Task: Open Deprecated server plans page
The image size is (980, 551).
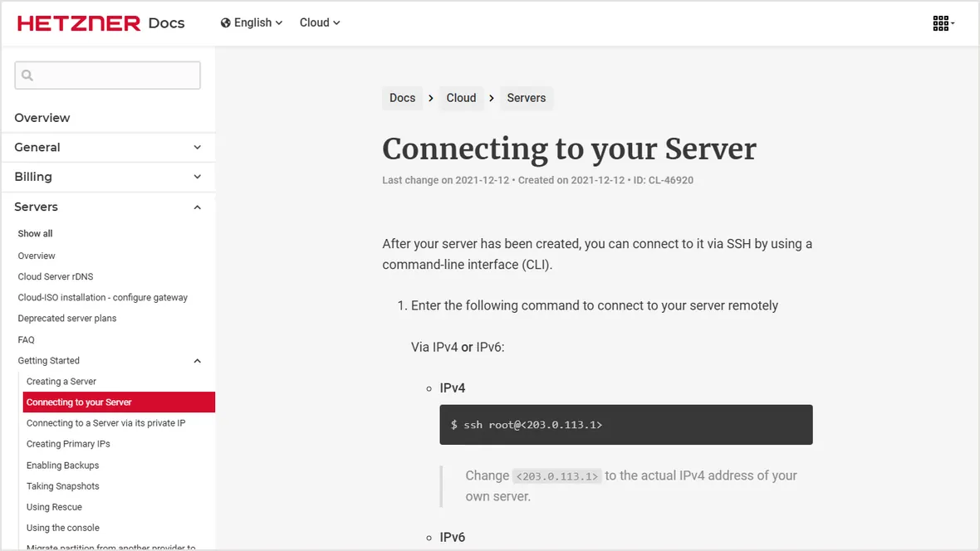Action: click(x=67, y=318)
